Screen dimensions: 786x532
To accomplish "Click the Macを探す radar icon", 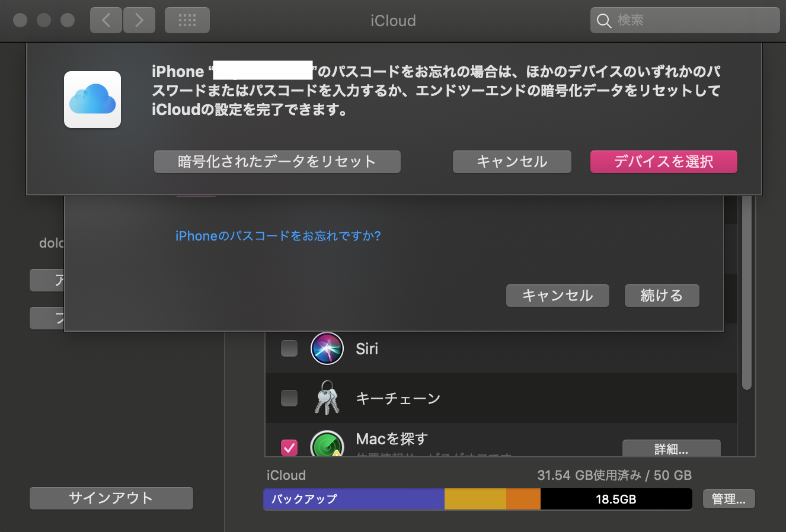I will pyautogui.click(x=327, y=443).
